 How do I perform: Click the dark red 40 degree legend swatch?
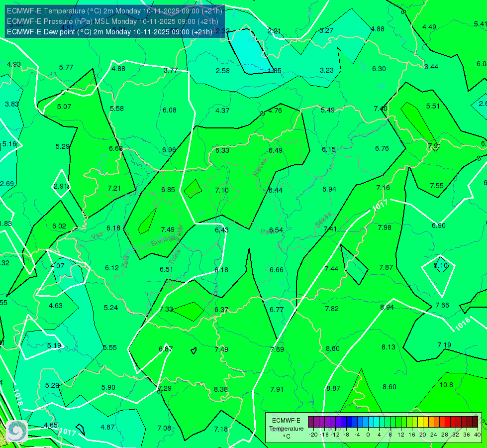click(x=475, y=422)
